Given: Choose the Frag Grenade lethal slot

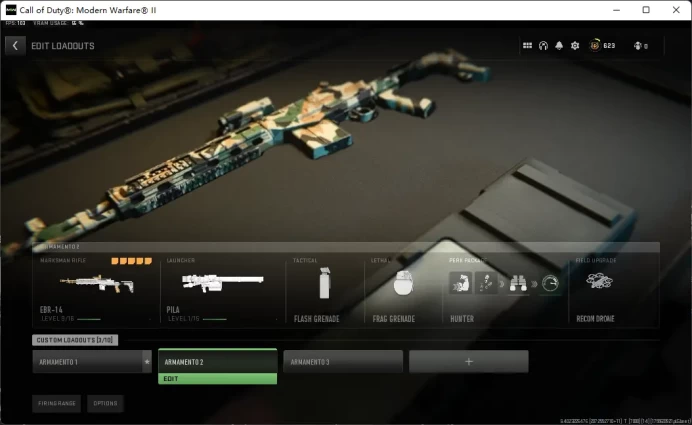Looking at the screenshot, I should [403, 290].
